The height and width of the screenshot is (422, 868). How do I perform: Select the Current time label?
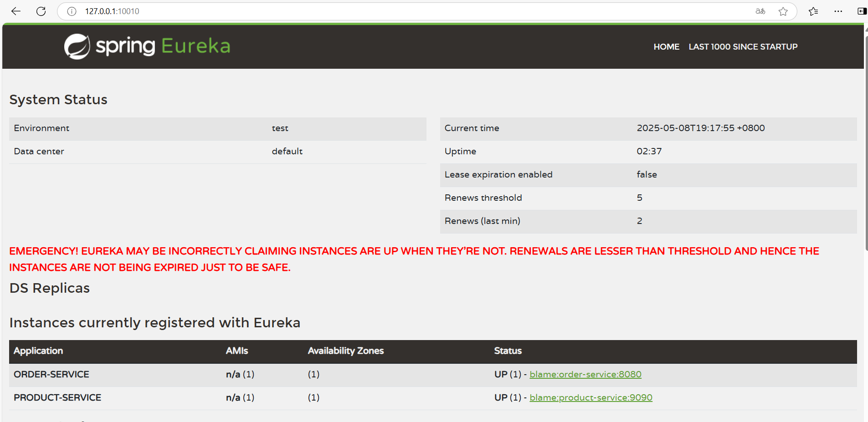tap(472, 128)
